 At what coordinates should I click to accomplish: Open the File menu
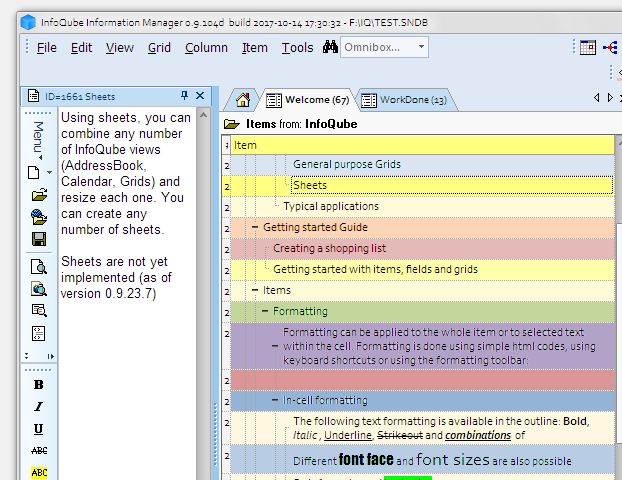point(46,48)
